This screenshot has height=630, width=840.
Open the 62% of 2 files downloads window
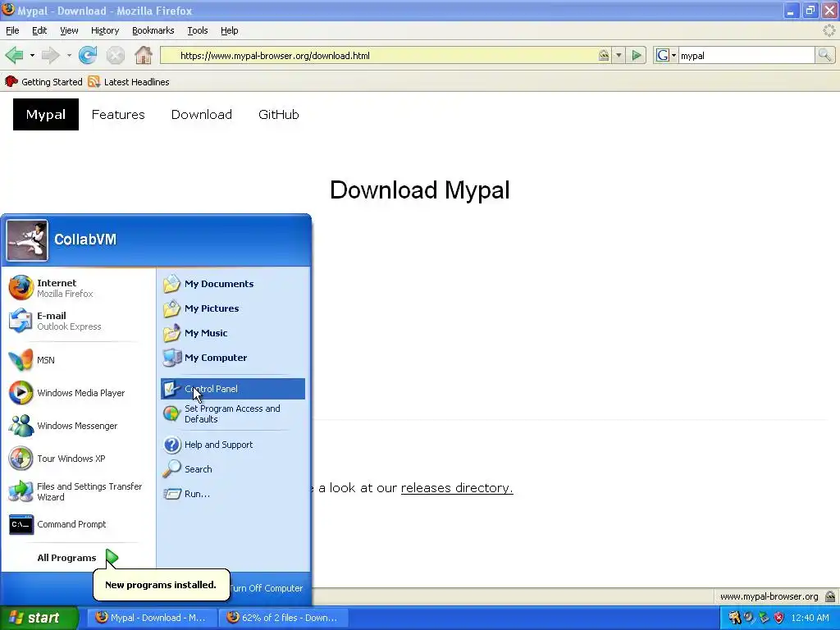[x=284, y=618]
